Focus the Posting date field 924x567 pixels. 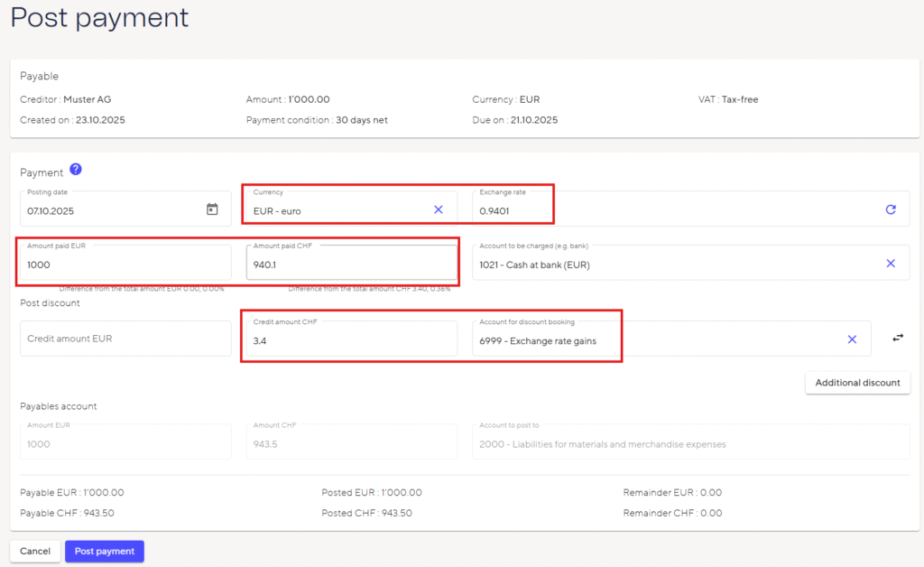(108, 210)
